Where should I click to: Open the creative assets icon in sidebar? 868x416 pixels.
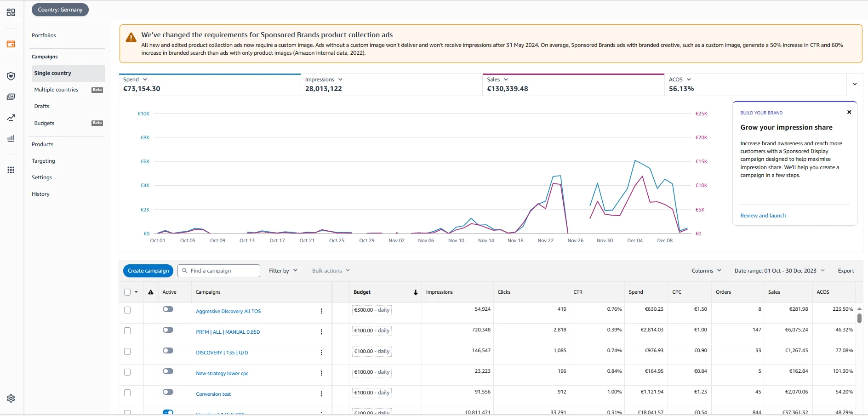pyautogui.click(x=11, y=97)
